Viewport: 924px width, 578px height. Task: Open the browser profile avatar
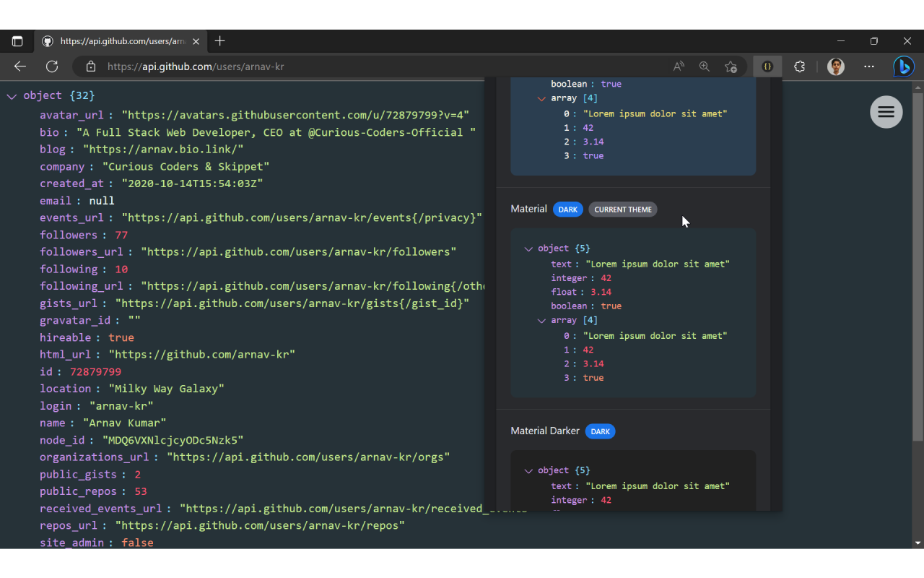tap(836, 66)
